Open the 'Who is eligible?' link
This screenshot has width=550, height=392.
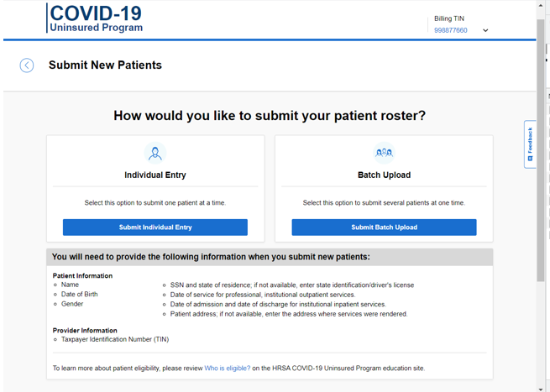228,368
